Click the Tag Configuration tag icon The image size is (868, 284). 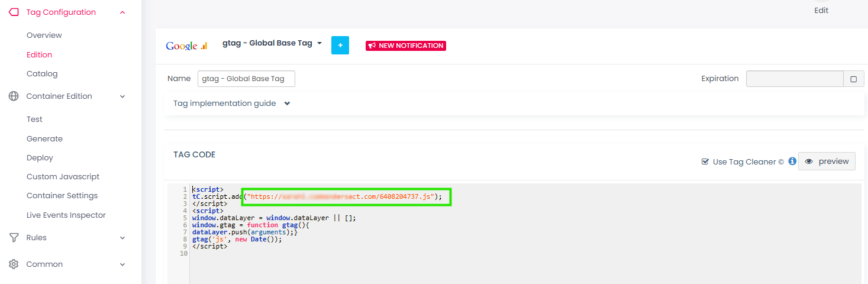tap(14, 12)
